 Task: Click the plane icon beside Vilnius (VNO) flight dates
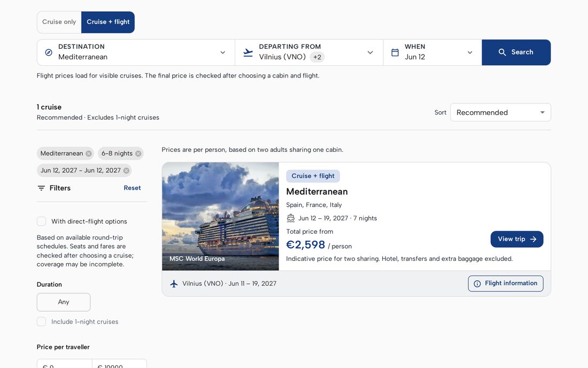point(174,283)
